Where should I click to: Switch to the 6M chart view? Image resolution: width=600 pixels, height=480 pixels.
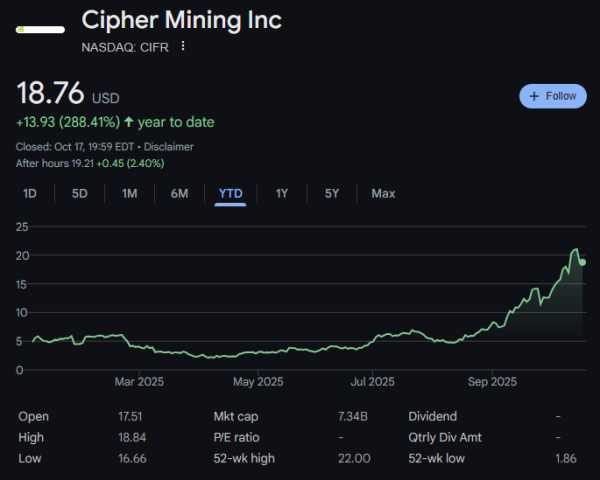[x=180, y=193]
